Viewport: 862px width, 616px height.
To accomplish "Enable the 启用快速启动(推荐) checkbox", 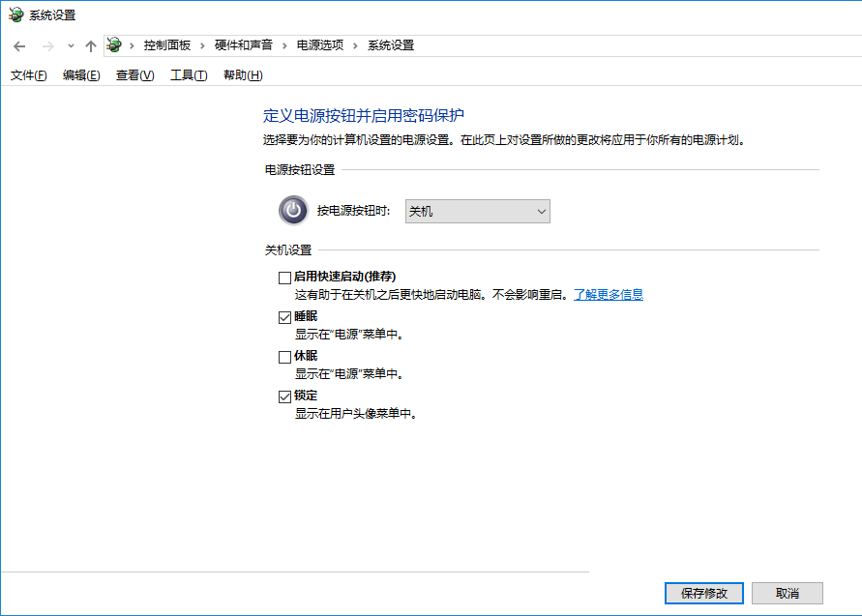I will coord(284,278).
